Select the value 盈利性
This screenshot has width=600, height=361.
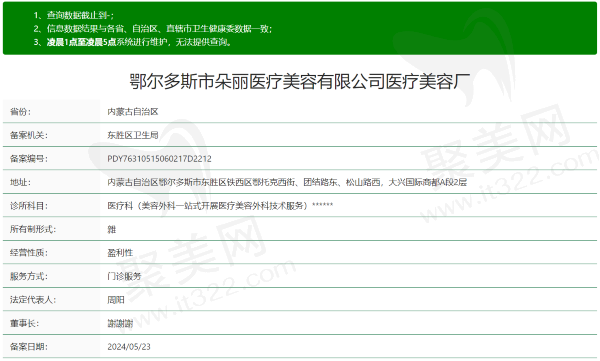(x=120, y=253)
